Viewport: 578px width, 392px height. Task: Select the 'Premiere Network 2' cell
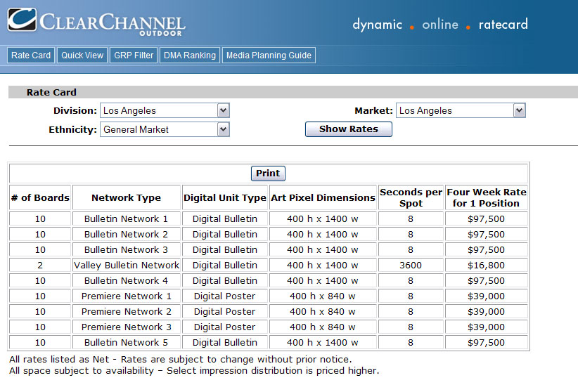pyautogui.click(x=127, y=312)
